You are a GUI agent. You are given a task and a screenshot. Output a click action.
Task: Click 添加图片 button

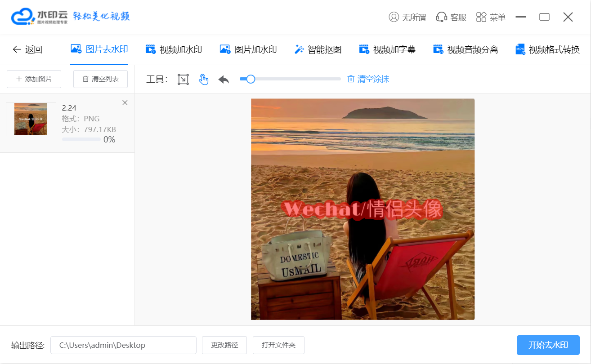tap(34, 79)
